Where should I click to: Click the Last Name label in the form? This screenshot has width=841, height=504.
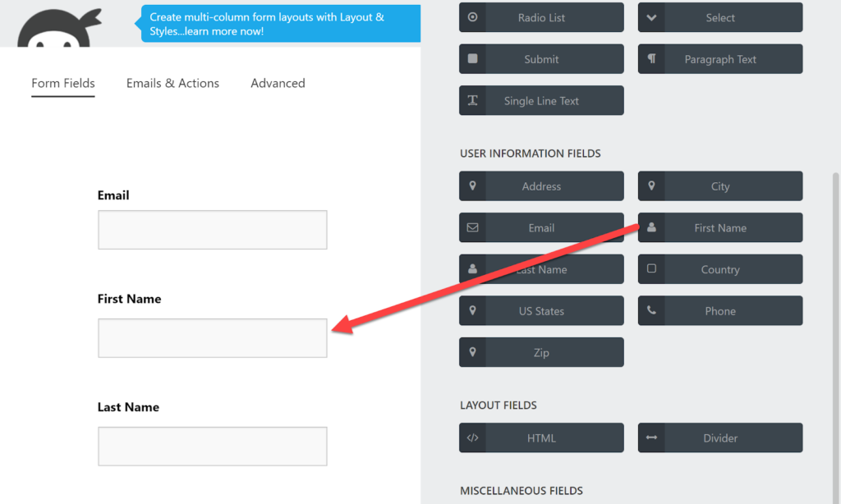click(128, 407)
